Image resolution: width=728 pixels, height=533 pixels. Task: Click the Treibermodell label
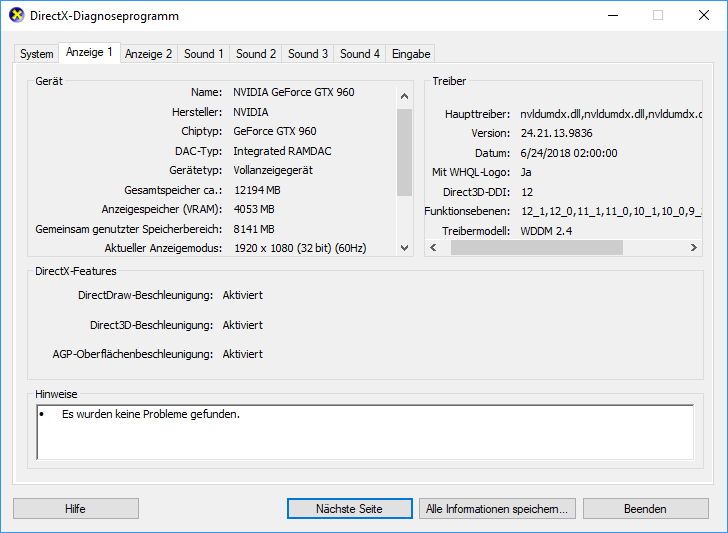pos(476,231)
